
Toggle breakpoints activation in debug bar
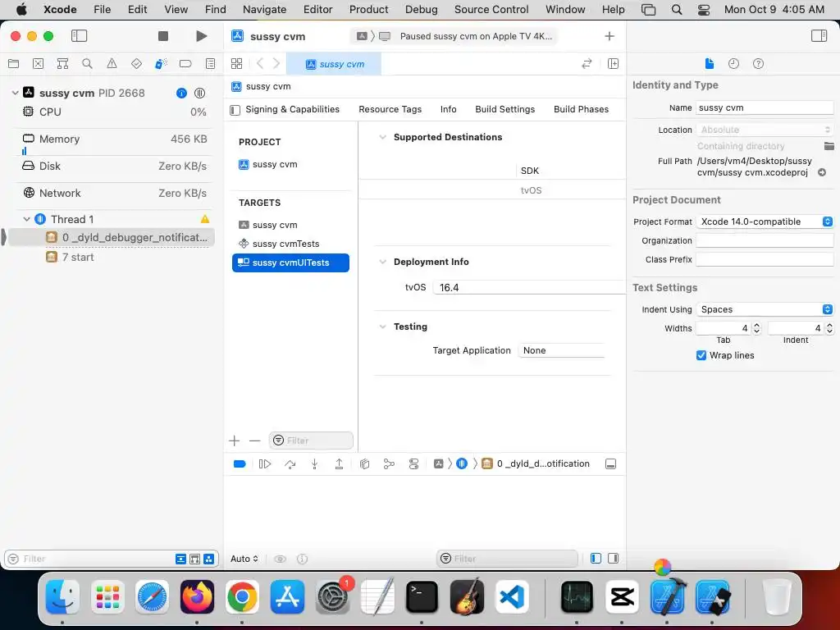tap(240, 464)
